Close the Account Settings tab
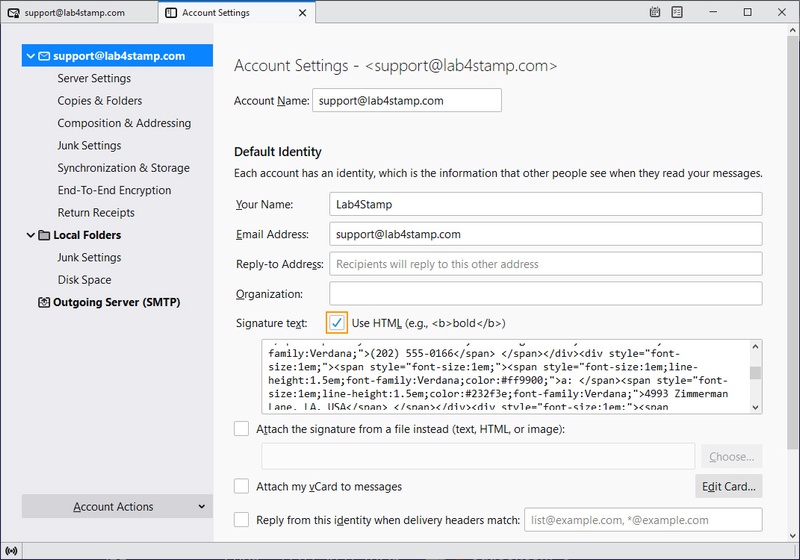This screenshot has height=560, width=800. click(x=303, y=13)
